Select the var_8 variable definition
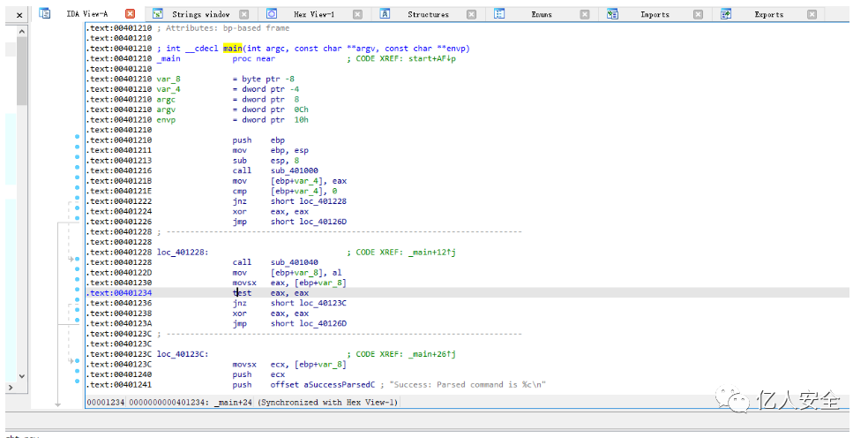Screen dimensions: 868x438 168,79
